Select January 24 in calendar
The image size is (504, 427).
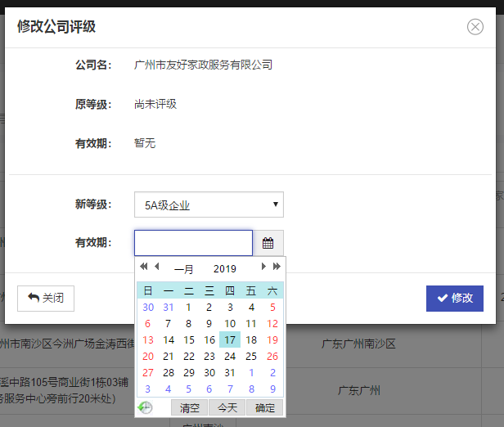coord(230,356)
